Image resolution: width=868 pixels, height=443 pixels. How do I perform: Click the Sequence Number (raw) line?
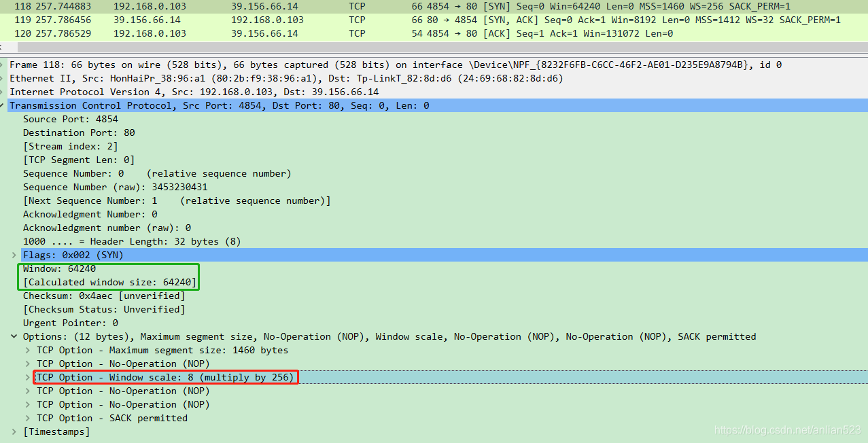[115, 187]
